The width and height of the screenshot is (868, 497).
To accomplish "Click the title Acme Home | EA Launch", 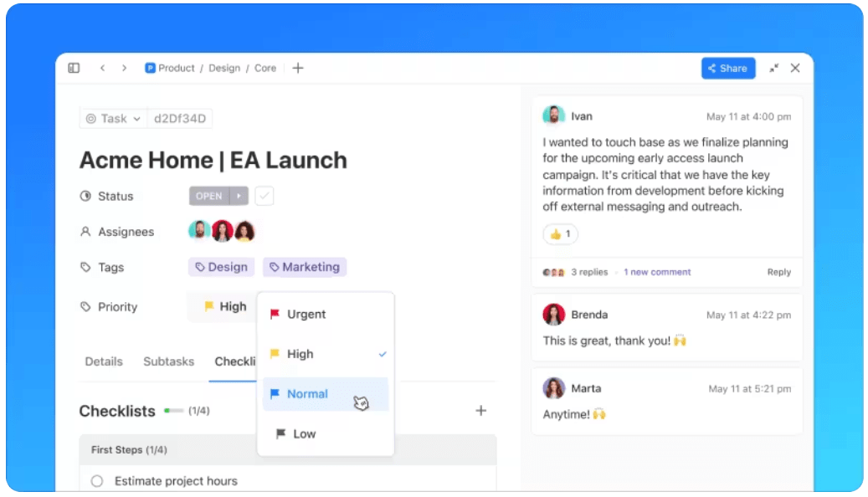I will [213, 160].
